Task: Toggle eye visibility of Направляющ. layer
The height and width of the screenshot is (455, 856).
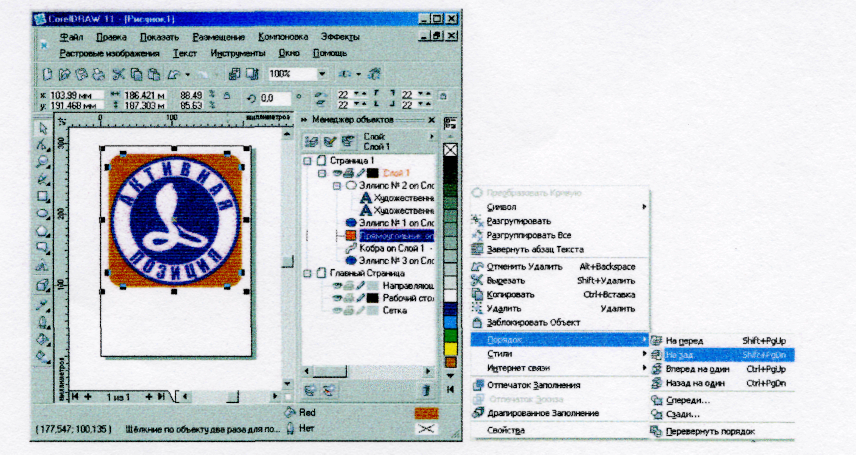Action: click(x=337, y=286)
